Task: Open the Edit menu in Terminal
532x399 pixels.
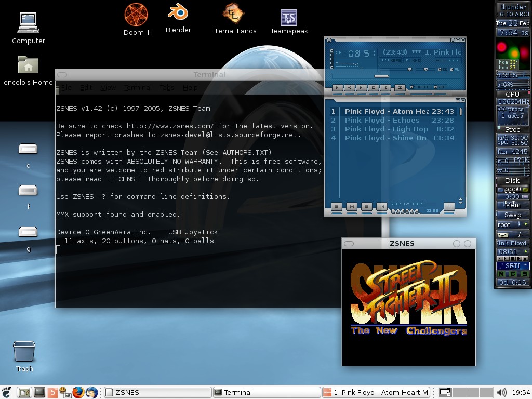Action: point(86,87)
